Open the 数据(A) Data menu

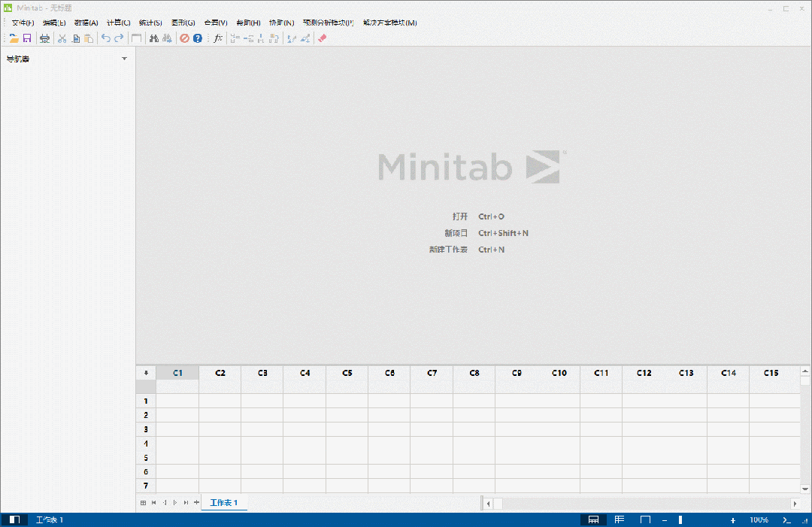86,23
